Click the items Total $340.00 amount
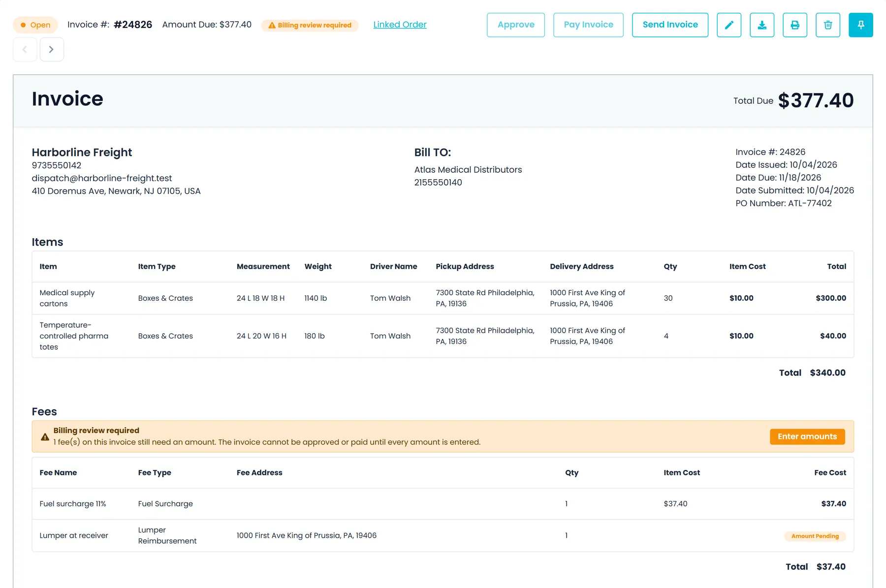Viewport: 886px width, 588px height. 827,373
